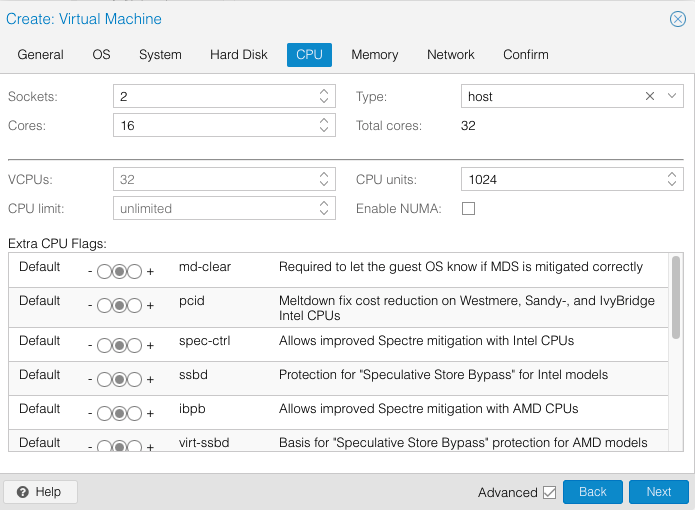Switch to the Memory tab
The width and height of the screenshot is (695, 510).
(375, 55)
